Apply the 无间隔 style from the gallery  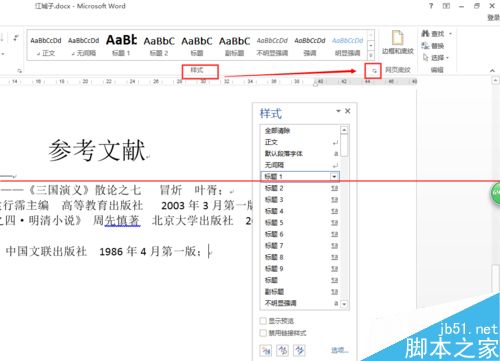pos(83,46)
